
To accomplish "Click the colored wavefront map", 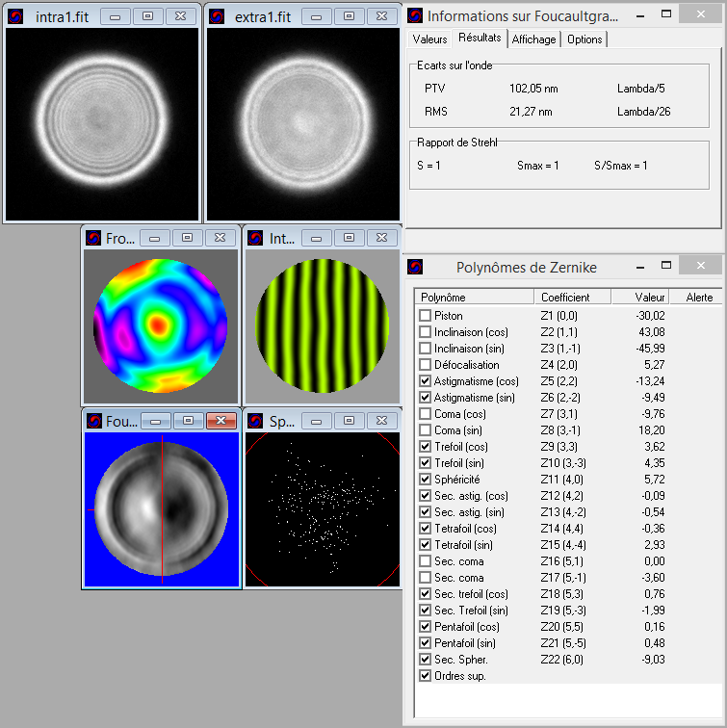I will click(161, 325).
